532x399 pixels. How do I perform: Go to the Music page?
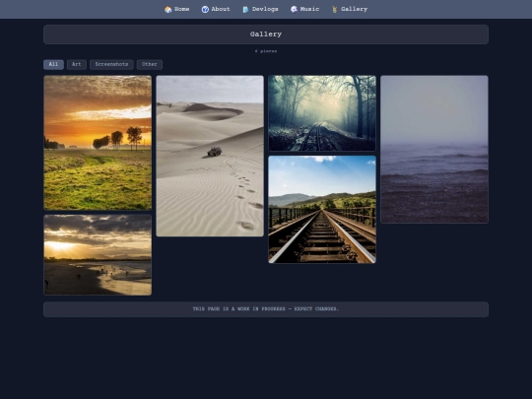click(x=305, y=9)
